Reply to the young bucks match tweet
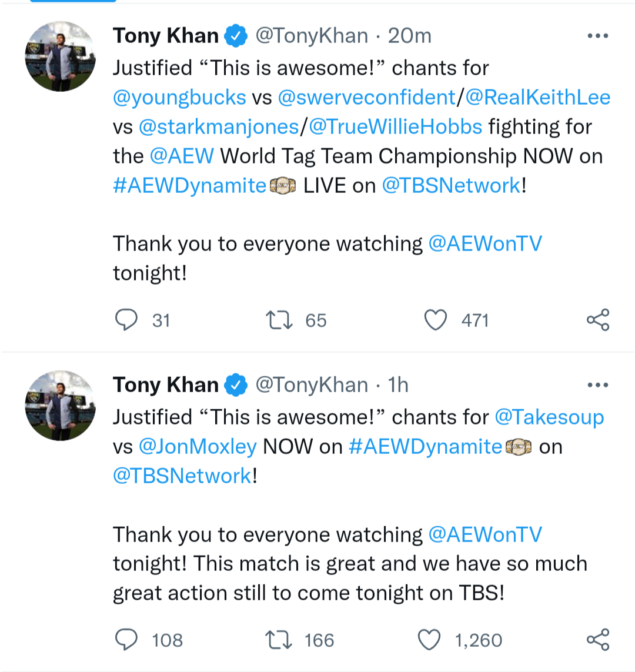The height and width of the screenshot is (672, 635). pyautogui.click(x=126, y=320)
